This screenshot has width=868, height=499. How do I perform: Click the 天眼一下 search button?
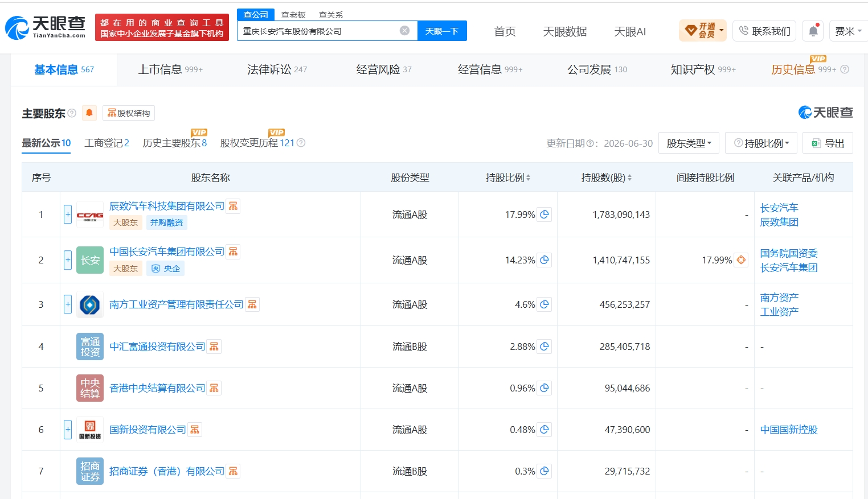pyautogui.click(x=442, y=31)
